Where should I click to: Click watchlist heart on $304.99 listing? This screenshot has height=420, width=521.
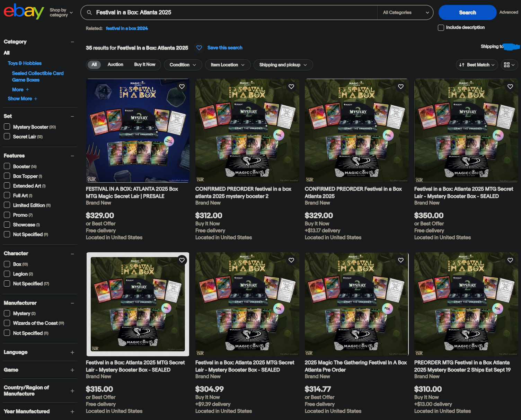[291, 260]
